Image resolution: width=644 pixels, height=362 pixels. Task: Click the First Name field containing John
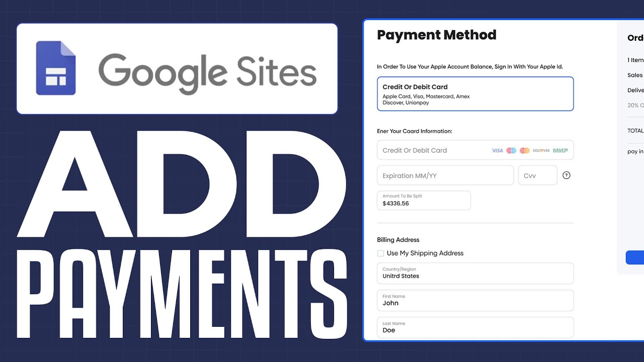tap(475, 300)
